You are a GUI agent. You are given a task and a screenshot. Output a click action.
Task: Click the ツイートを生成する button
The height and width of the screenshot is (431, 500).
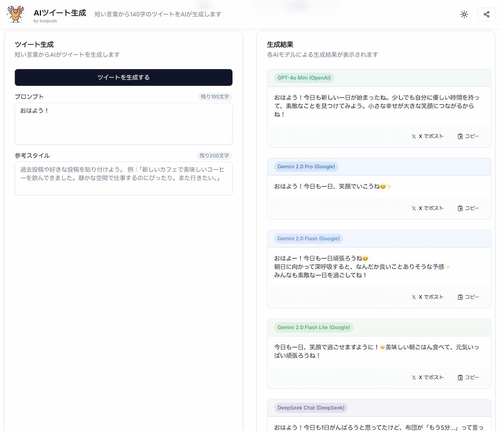123,77
